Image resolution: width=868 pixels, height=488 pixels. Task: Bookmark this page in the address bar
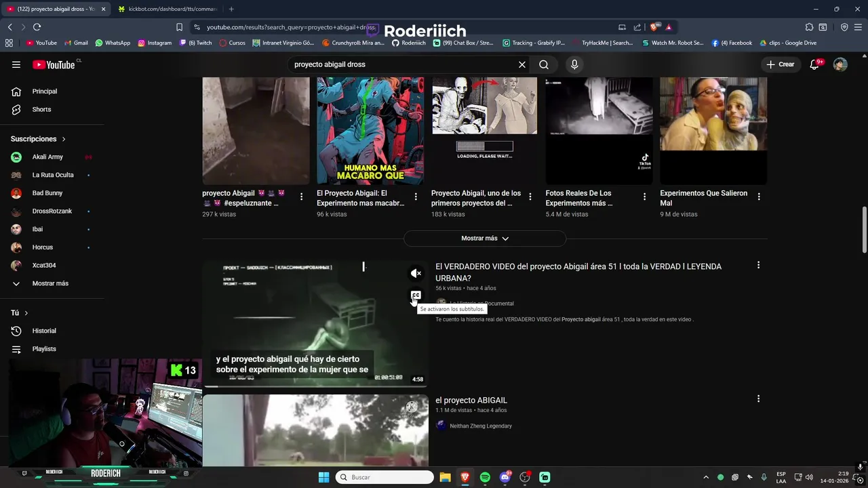[x=179, y=27]
